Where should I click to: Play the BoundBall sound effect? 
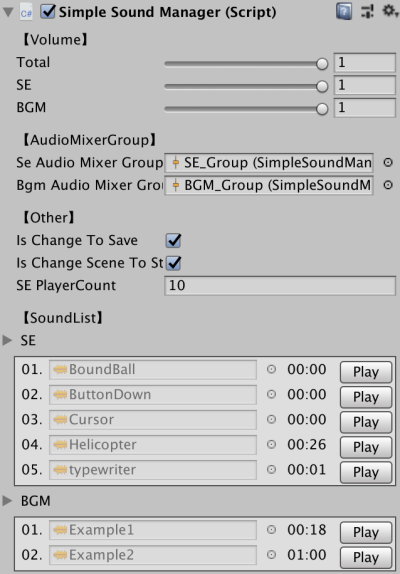(366, 372)
